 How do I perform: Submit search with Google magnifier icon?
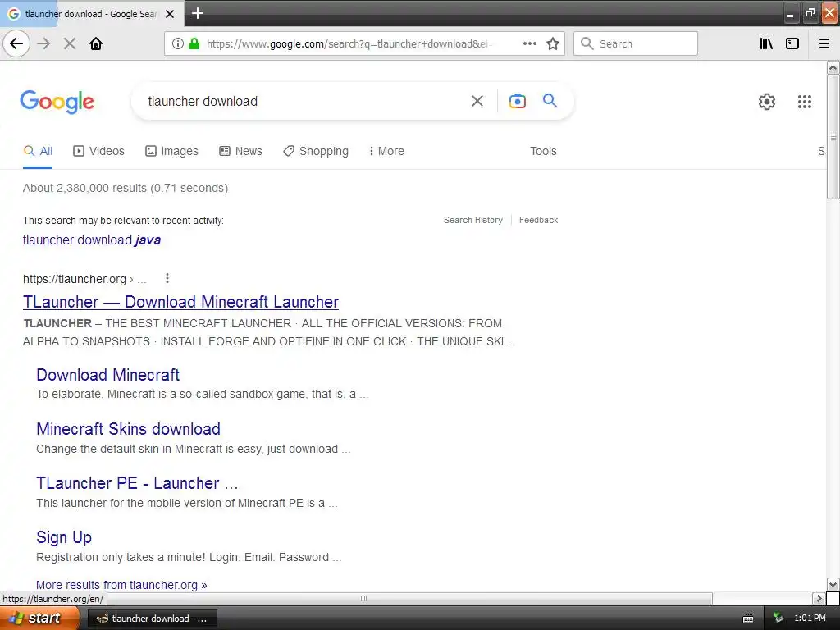[x=550, y=100]
